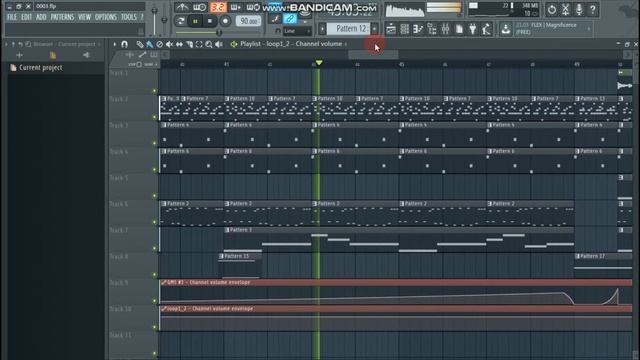Viewport: 640px width, 360px height.
Task: Expand the Browser options arrow
Action: [x=6, y=44]
